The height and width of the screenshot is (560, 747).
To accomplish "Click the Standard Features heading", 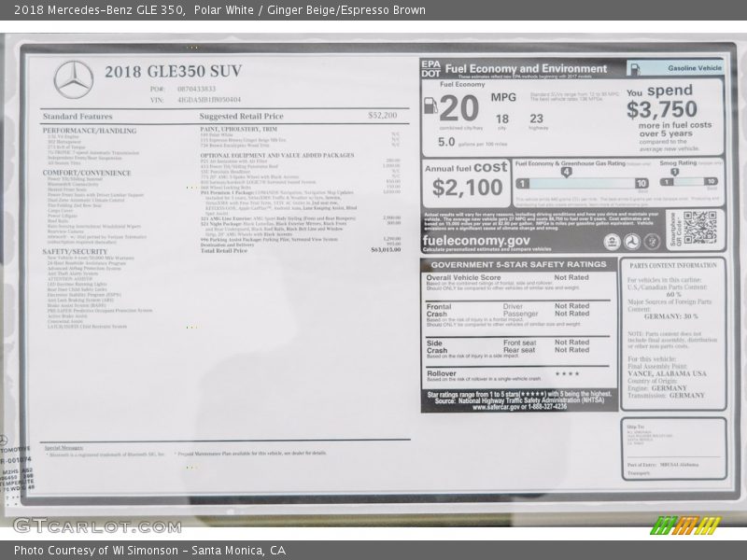I will (78, 116).
